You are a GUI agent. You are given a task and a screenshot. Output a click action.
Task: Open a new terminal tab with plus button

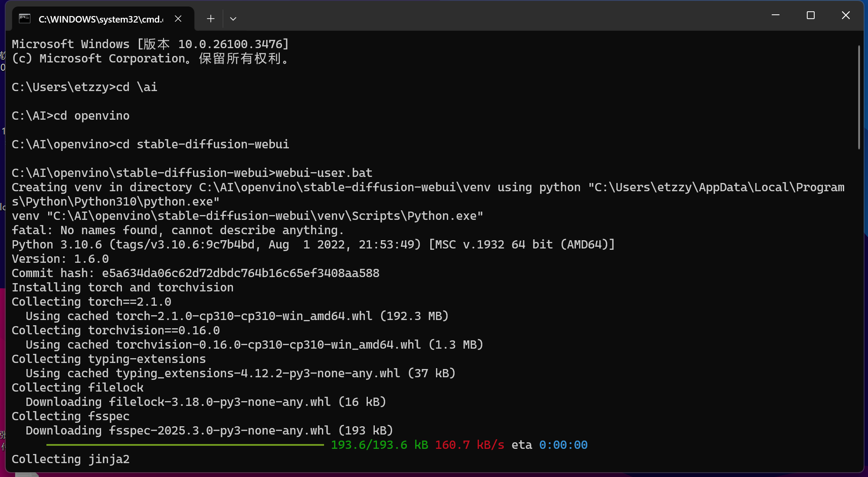pyautogui.click(x=211, y=19)
